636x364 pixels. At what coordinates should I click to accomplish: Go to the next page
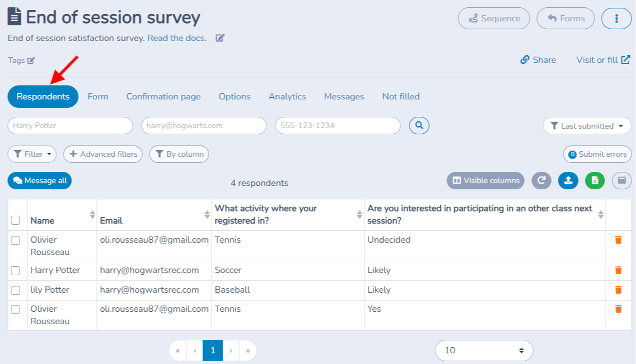(231, 351)
